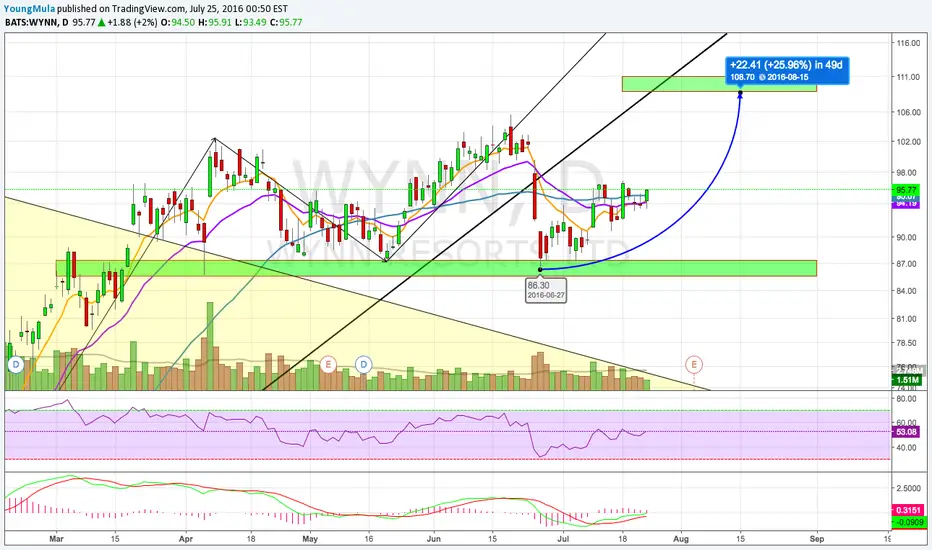Select the 1.51M volume axis label

tap(906, 380)
